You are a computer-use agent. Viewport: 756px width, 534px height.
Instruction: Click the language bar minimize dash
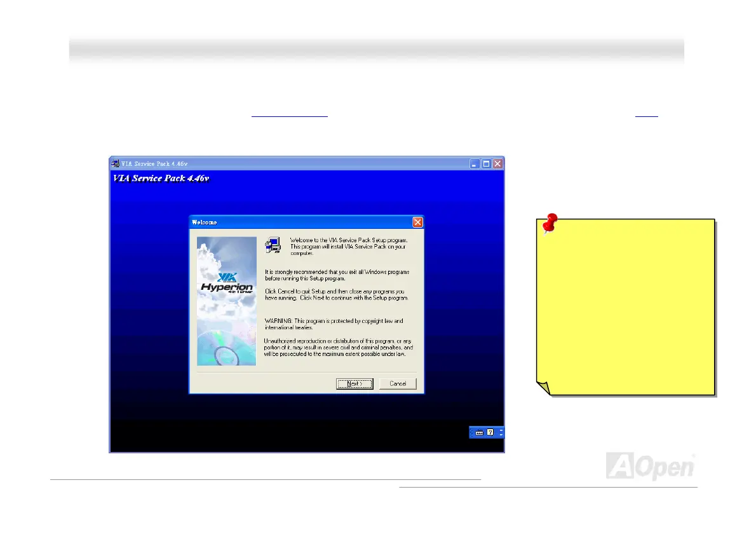click(x=501, y=430)
